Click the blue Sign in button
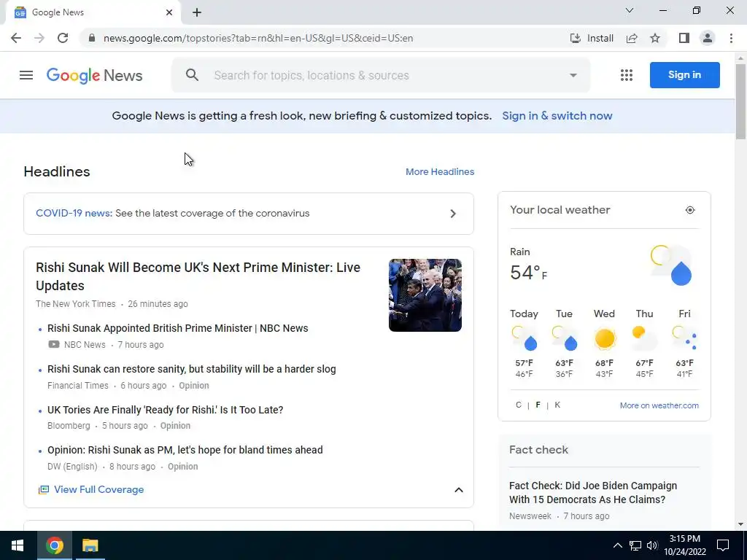The image size is (747, 560). coord(684,75)
